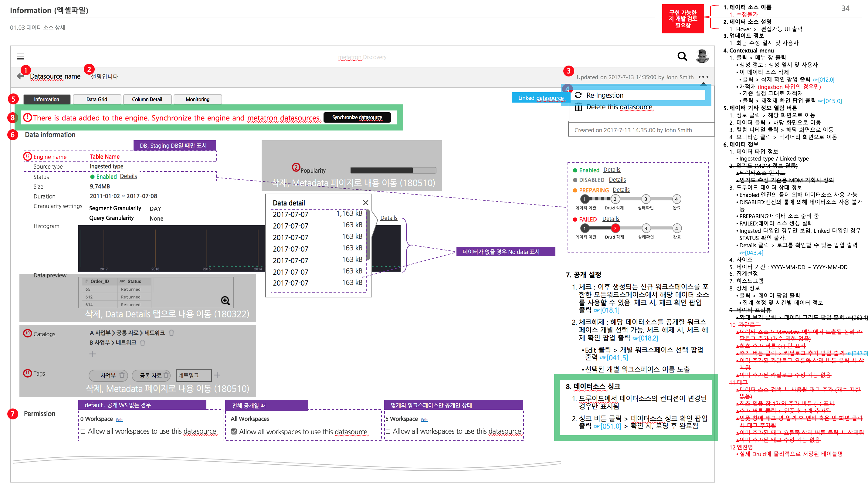Open Details link next to Status Enabled

tap(128, 176)
